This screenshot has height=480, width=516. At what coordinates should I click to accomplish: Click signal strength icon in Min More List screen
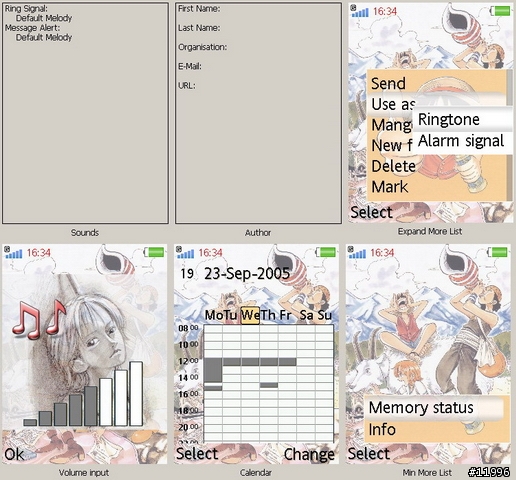tap(357, 253)
